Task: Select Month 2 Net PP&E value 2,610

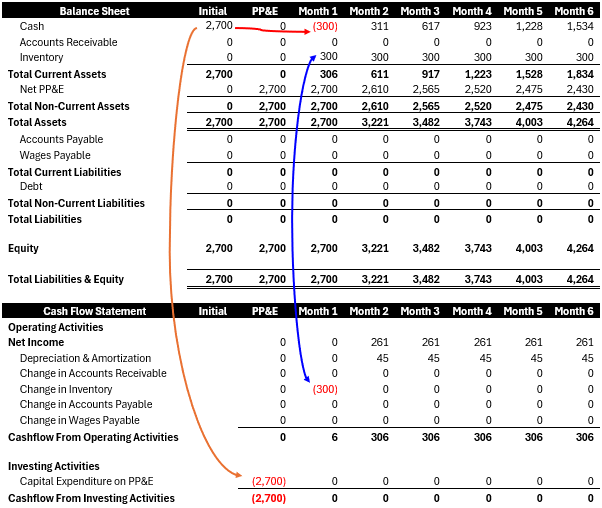Action: [x=375, y=89]
